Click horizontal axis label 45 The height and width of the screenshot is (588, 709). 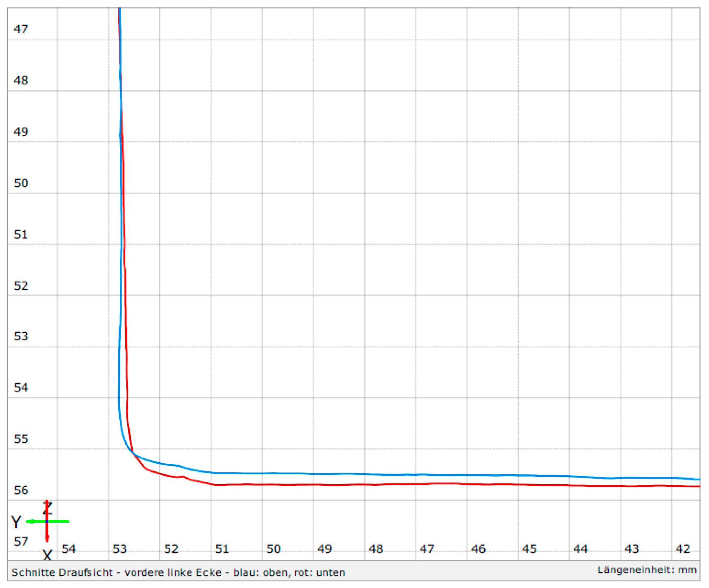(x=530, y=549)
